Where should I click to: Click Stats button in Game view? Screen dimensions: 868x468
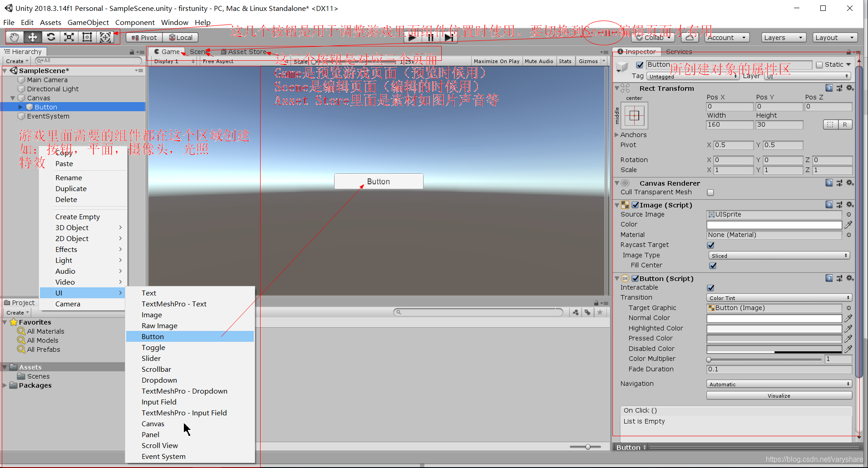click(x=565, y=61)
